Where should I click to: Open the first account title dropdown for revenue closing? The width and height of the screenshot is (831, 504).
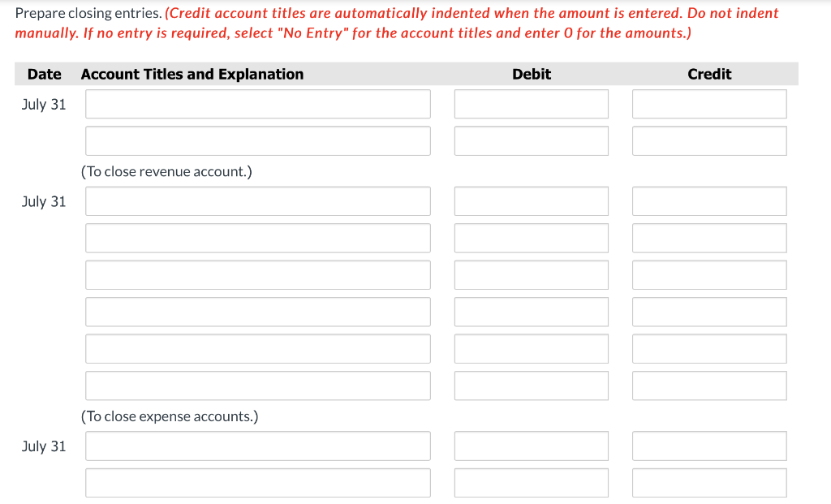click(x=257, y=103)
